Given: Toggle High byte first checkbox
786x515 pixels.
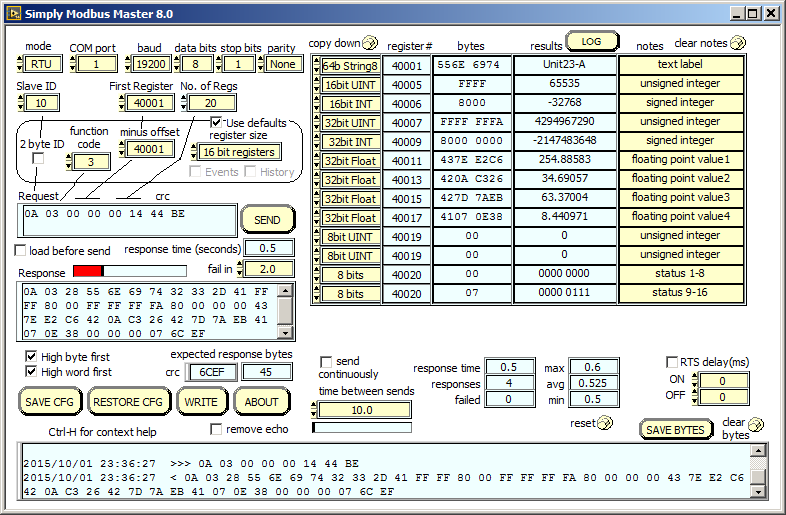Looking at the screenshot, I should pyautogui.click(x=31, y=357).
